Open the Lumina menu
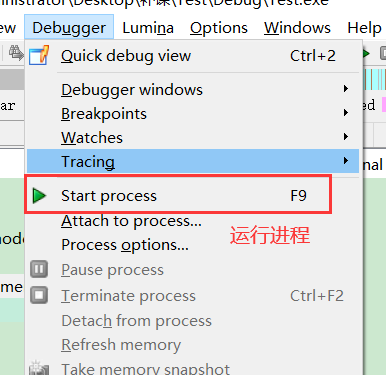Viewport: 386px width, 375px height. click(x=148, y=28)
